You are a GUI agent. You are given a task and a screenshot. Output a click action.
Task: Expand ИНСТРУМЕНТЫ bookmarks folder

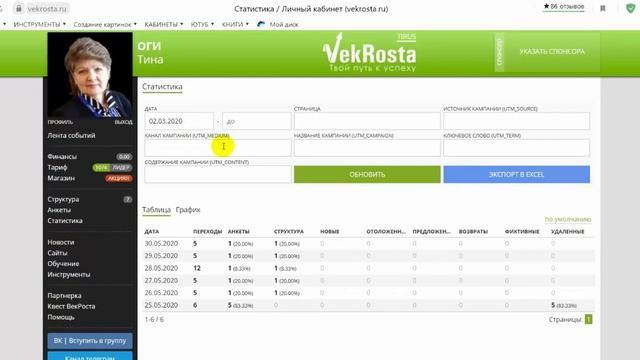click(x=40, y=24)
